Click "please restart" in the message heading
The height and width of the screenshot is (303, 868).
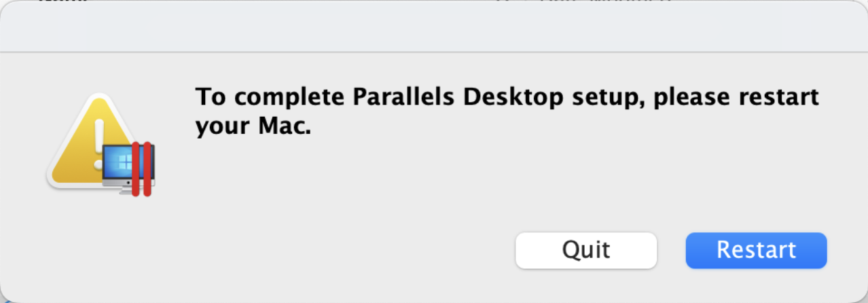point(736,97)
